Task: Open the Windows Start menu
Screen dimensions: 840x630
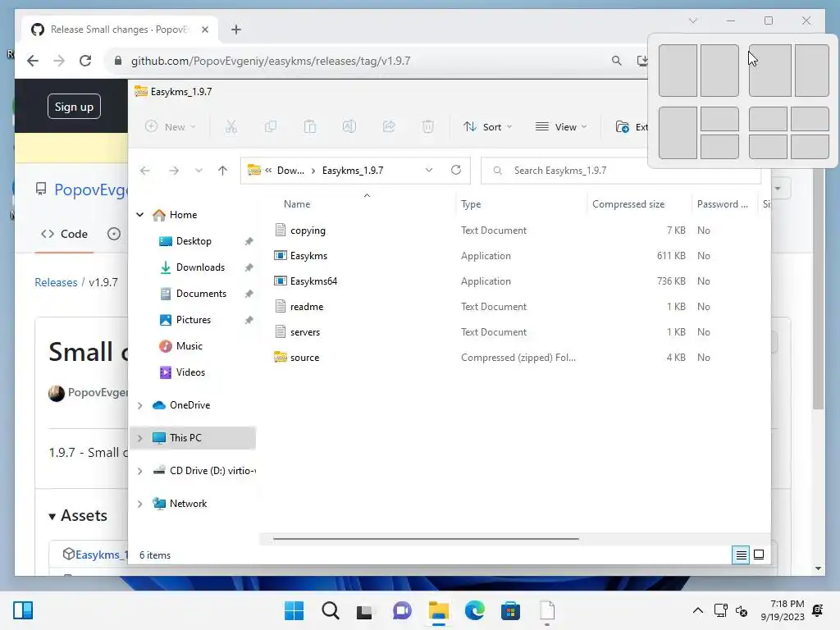Action: [294, 610]
